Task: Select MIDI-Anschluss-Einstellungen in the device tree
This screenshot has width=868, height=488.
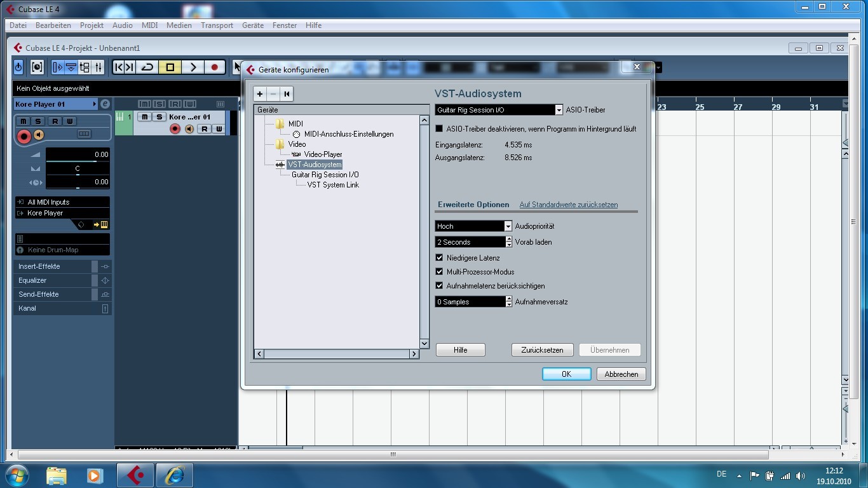Action: [x=349, y=134]
